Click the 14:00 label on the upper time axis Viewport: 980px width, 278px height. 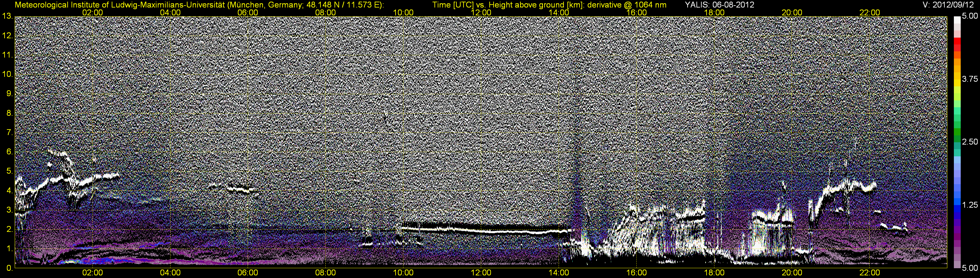click(x=559, y=12)
